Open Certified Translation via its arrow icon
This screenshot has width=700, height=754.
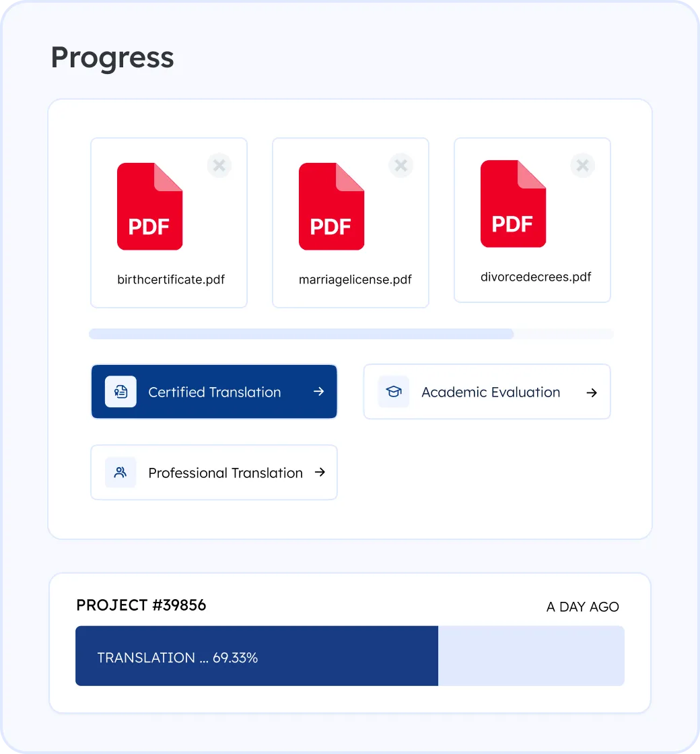tap(318, 391)
